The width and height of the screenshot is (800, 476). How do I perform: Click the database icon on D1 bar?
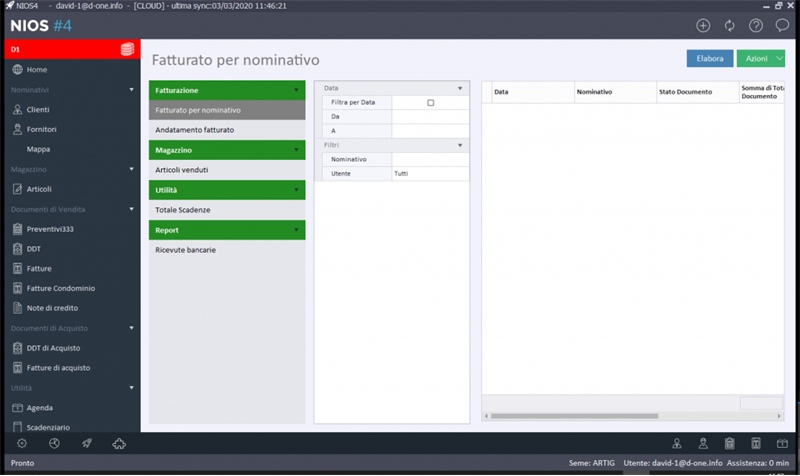pos(127,49)
